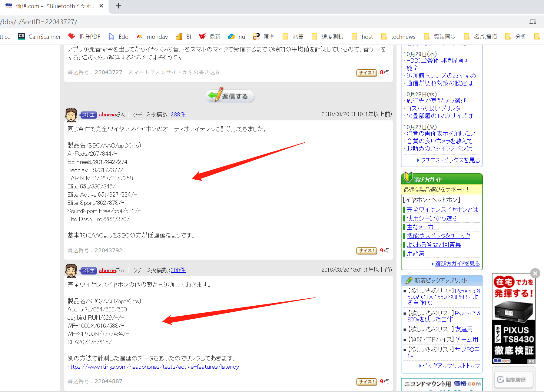Open the BI bookmark
The image size is (544, 392).
pos(184,37)
